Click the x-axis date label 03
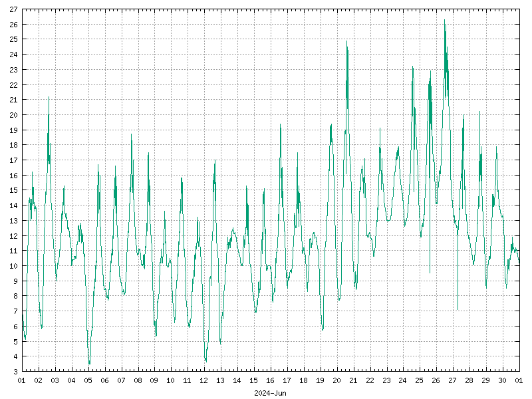 tap(55, 380)
